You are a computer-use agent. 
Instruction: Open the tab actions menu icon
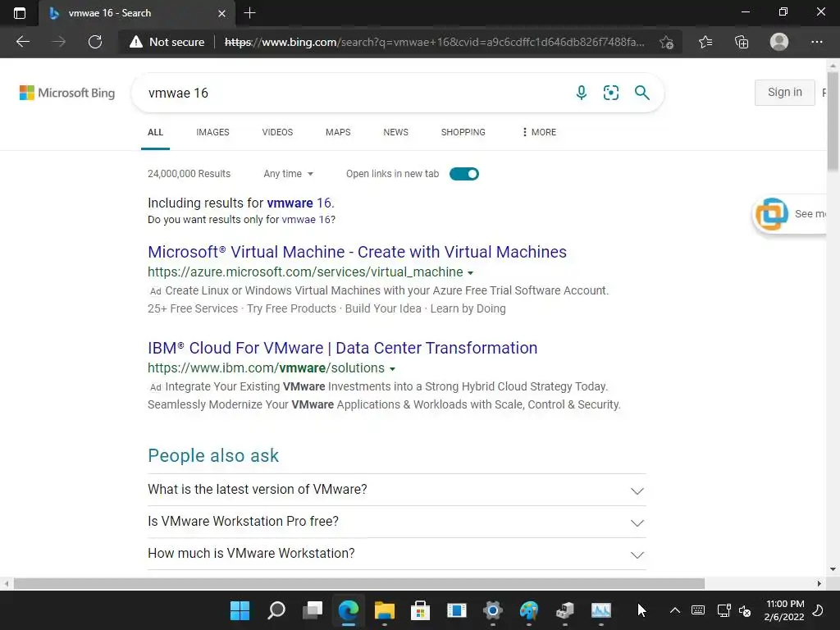pyautogui.click(x=20, y=13)
